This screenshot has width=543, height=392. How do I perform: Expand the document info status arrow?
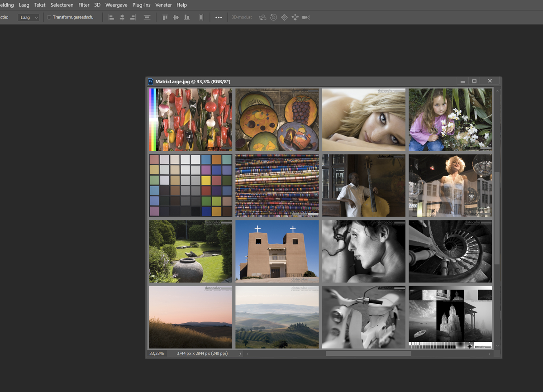point(240,354)
